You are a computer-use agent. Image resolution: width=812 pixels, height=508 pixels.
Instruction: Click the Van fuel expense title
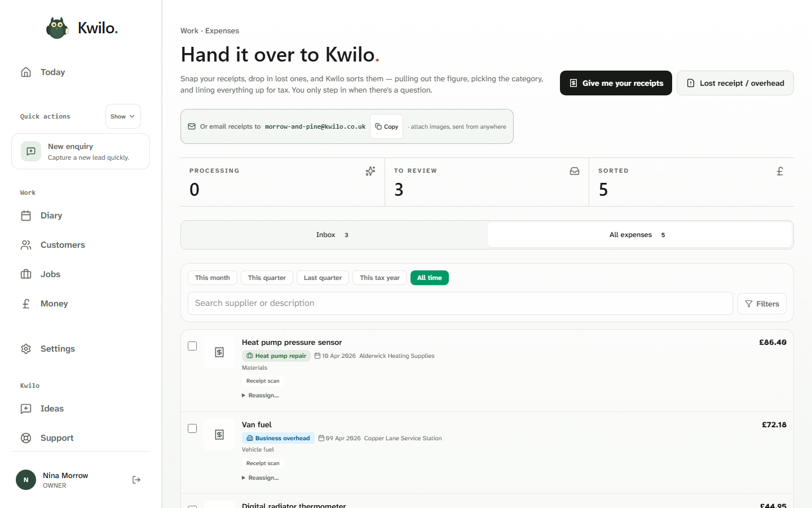(257, 424)
